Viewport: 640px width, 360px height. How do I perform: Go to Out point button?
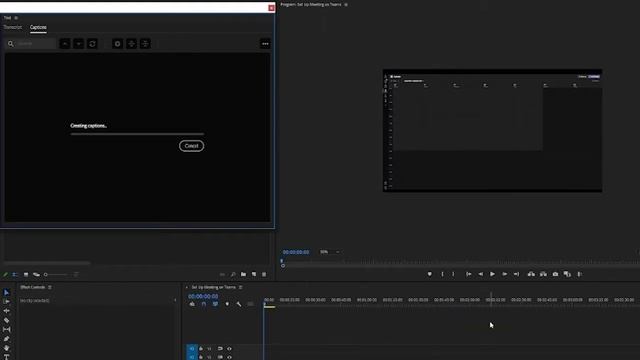[x=516, y=274]
